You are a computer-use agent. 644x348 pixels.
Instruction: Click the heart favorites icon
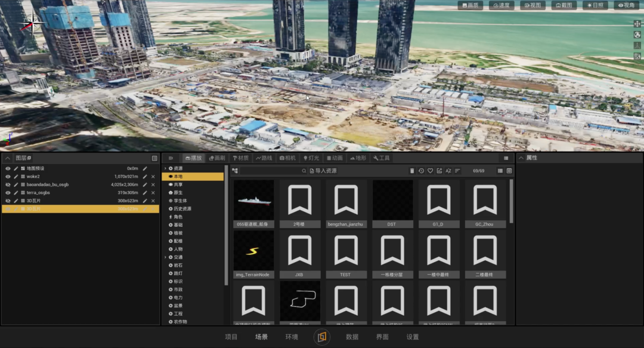430,171
